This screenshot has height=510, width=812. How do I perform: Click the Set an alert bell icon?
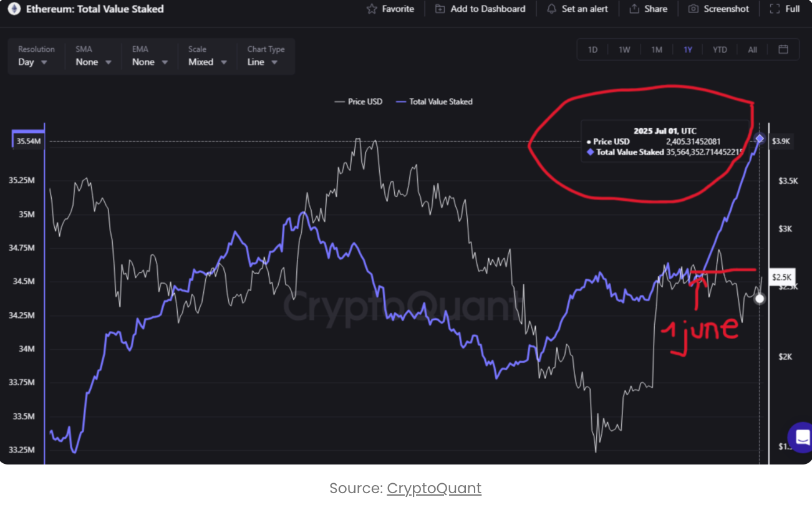point(551,9)
